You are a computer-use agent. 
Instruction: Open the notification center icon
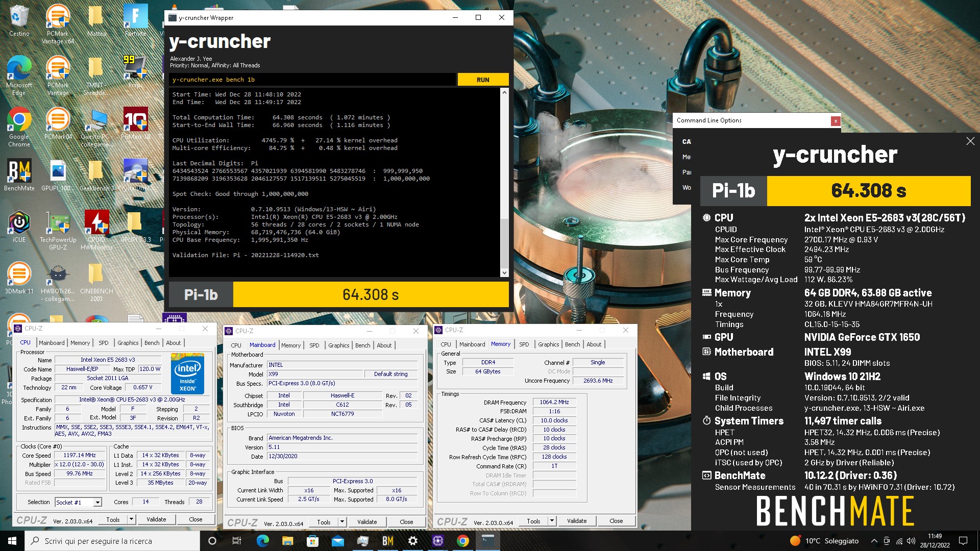[963, 541]
